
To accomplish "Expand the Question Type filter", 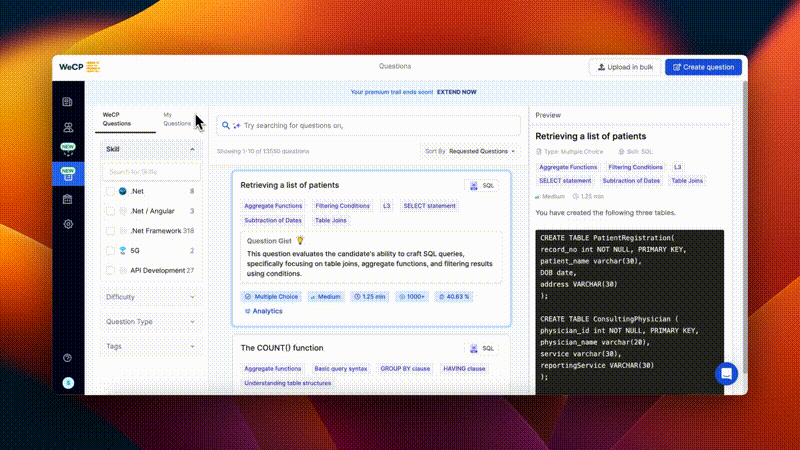I will [151, 322].
